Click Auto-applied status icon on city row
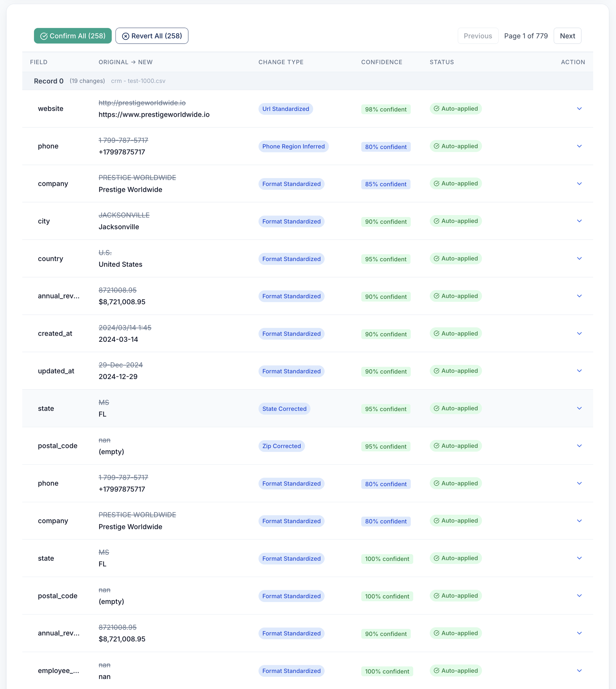The image size is (616, 689). click(437, 221)
